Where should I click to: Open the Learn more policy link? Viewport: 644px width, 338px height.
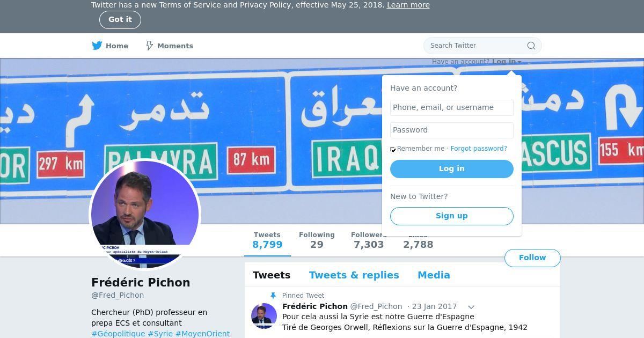point(408,5)
